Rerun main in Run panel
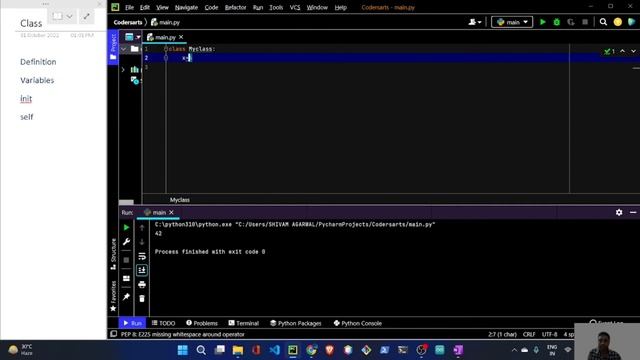640x360 pixels. pyautogui.click(x=126, y=227)
